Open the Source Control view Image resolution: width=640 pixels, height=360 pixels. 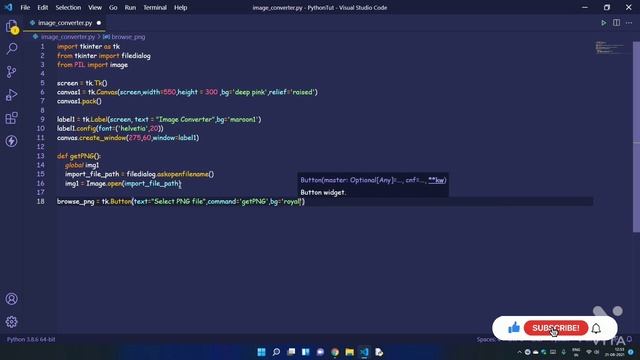pyautogui.click(x=11, y=72)
